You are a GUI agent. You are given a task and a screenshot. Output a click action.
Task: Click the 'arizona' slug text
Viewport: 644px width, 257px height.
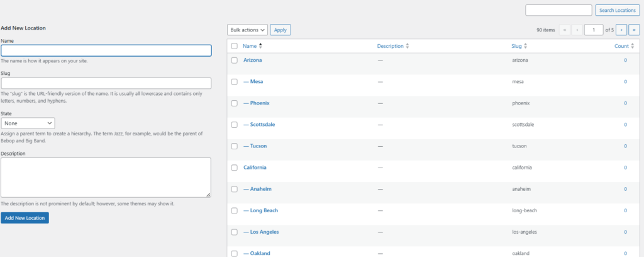coord(520,60)
